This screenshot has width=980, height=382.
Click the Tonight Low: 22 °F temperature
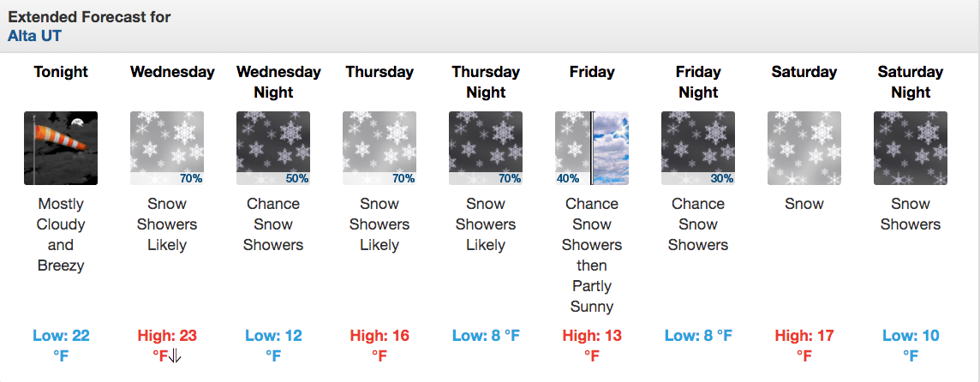coord(61,346)
